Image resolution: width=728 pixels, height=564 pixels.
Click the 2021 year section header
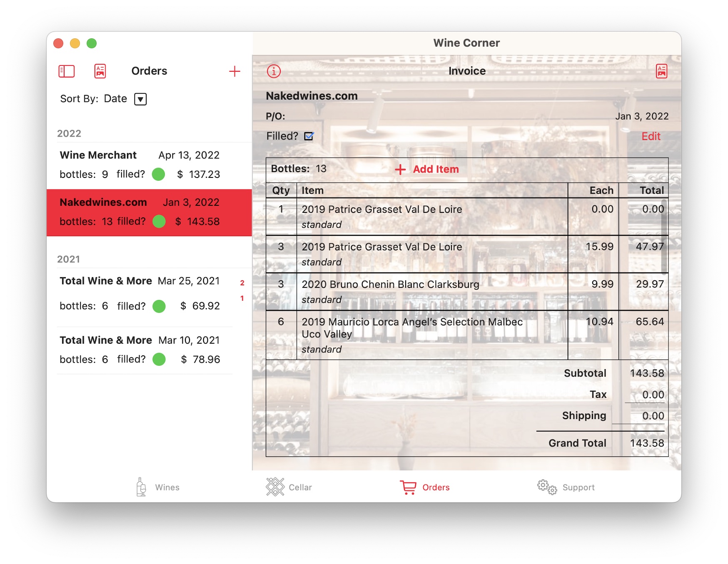68,260
